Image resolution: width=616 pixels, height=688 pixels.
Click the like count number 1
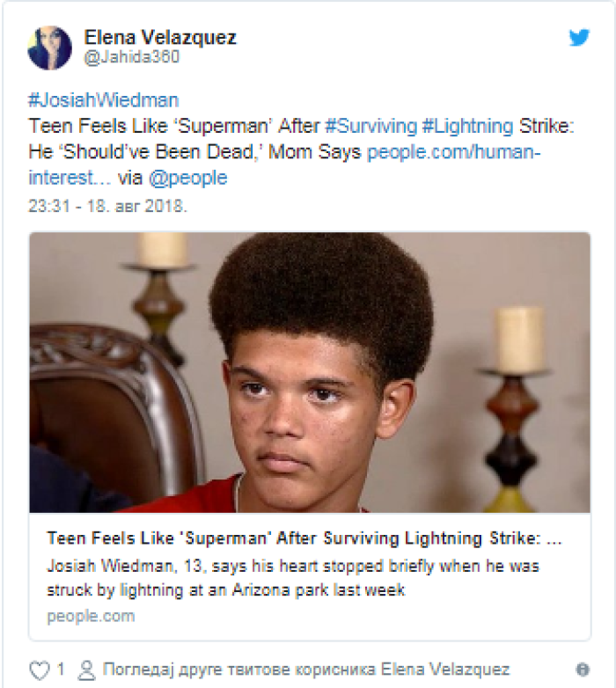[x=61, y=670]
